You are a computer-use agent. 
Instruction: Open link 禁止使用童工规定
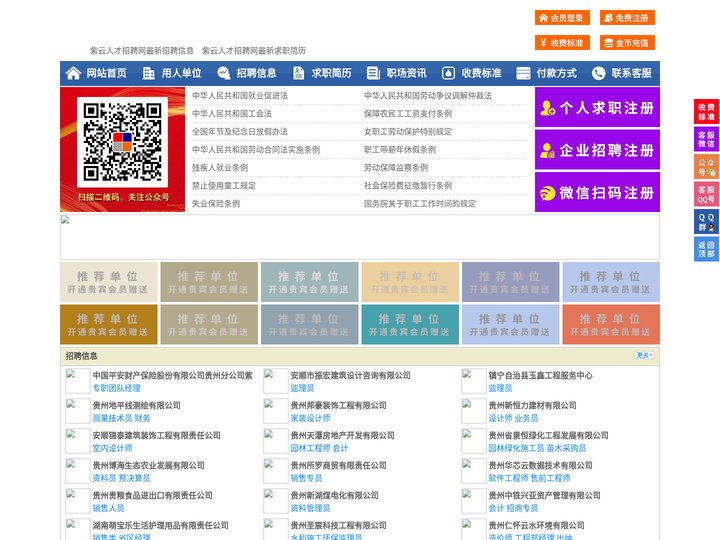click(x=224, y=186)
